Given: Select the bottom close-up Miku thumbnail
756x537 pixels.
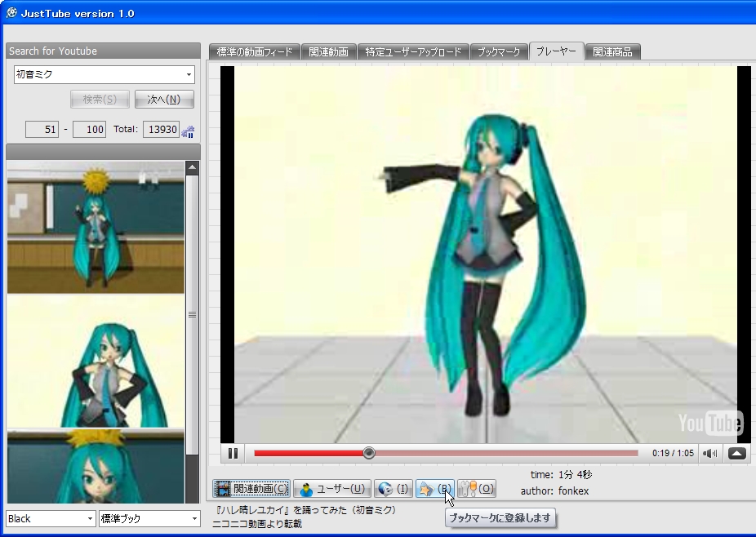Looking at the screenshot, I should click(x=96, y=467).
